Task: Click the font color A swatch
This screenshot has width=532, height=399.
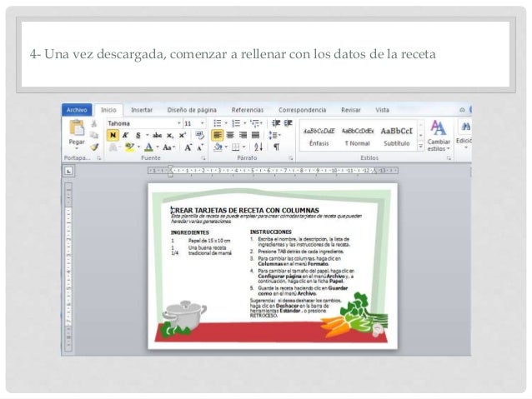Action: (148, 147)
